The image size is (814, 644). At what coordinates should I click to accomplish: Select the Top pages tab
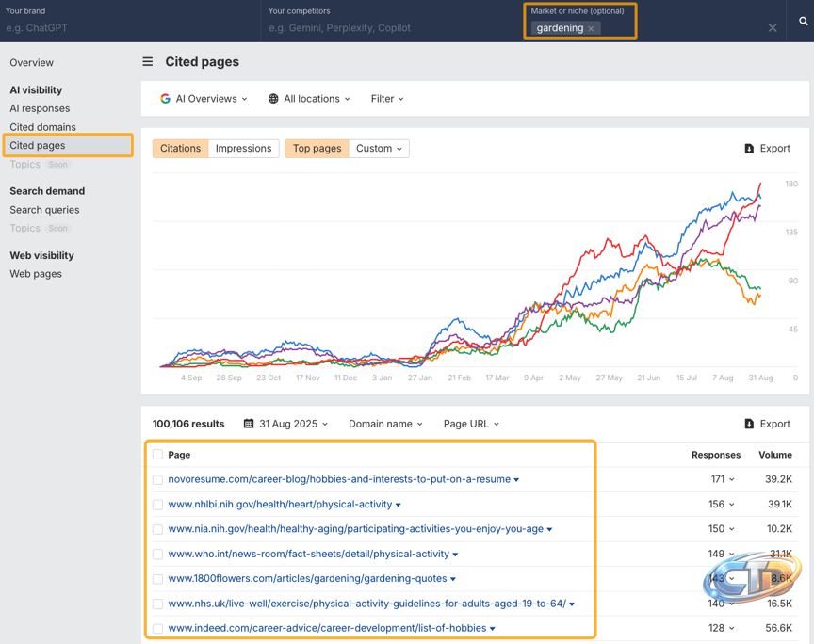(317, 149)
